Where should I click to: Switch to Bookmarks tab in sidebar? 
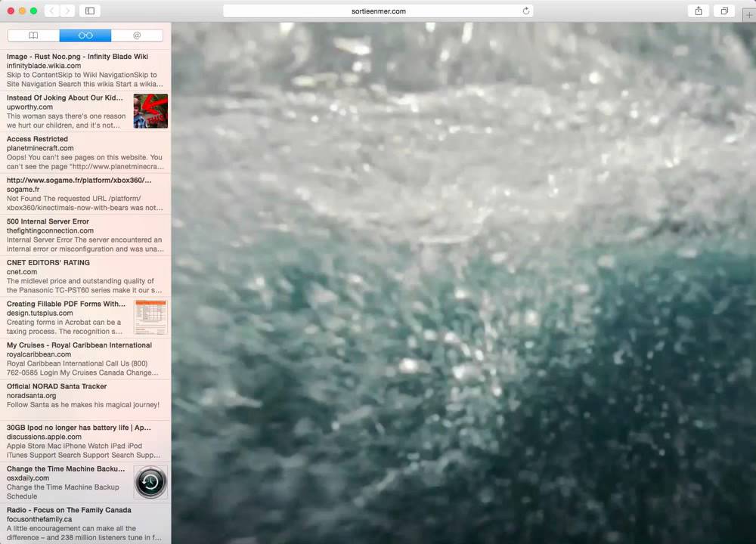click(x=33, y=36)
